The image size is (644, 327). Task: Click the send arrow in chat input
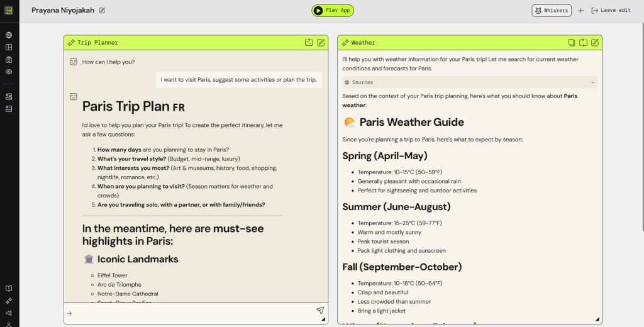tap(320, 311)
